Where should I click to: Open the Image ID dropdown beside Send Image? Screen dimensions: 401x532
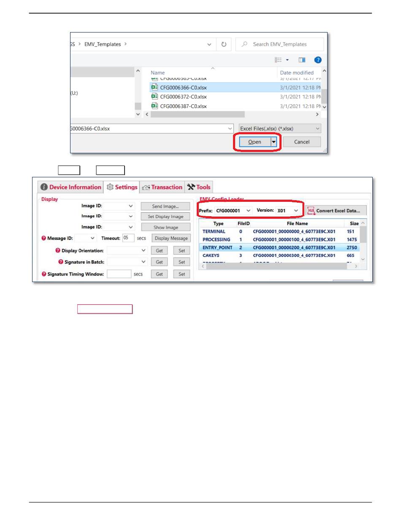130,206
